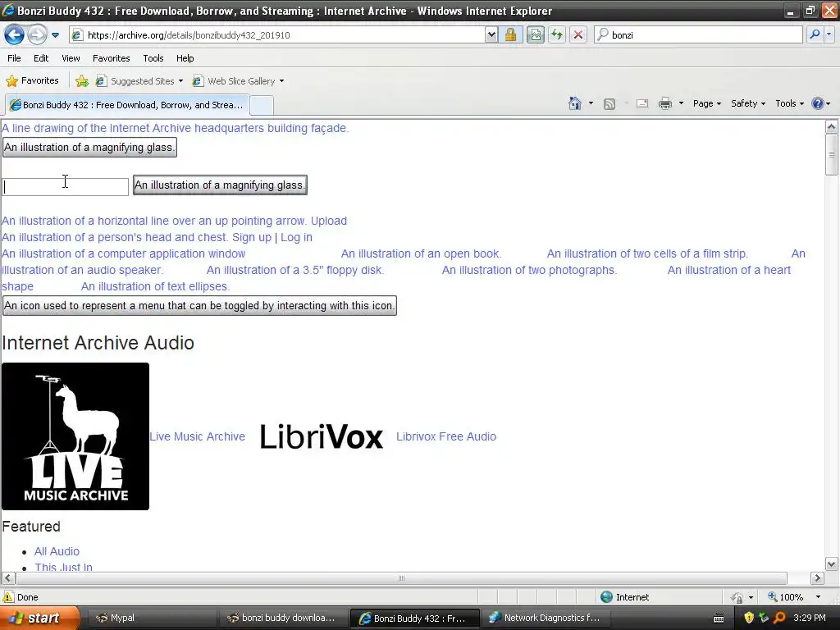Open a new blank tab
This screenshot has height=630, width=840.
(262, 106)
